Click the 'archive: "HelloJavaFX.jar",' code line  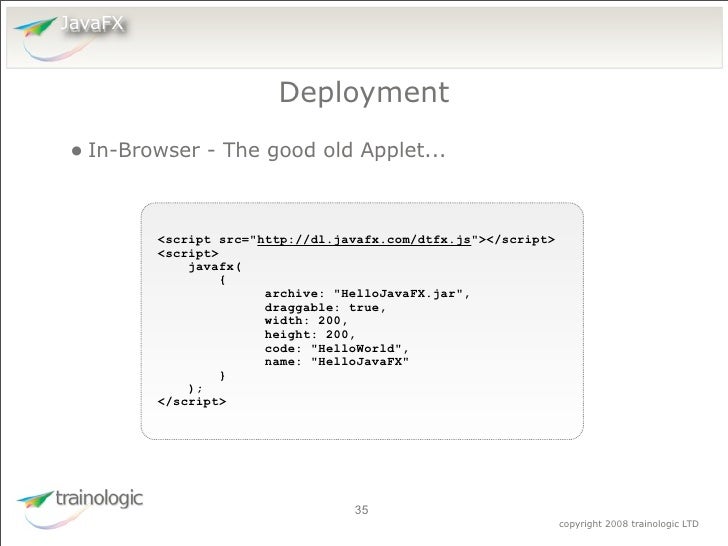coord(367,294)
